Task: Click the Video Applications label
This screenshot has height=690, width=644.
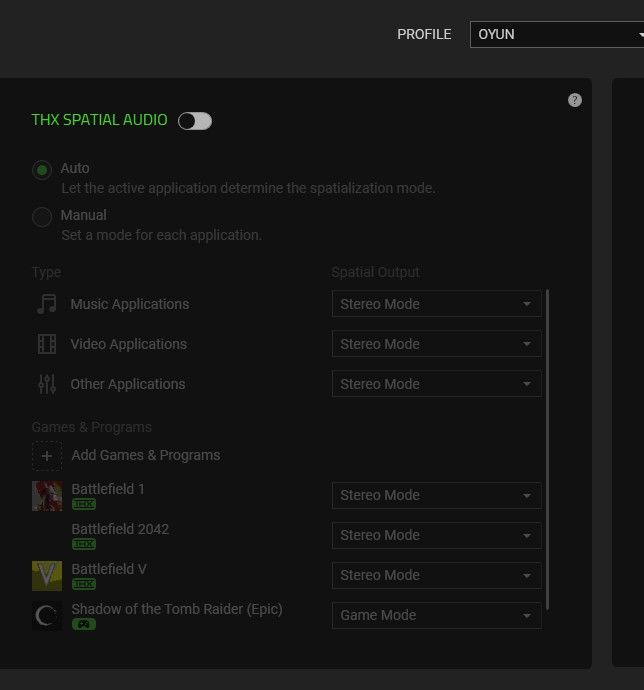Action: [129, 344]
